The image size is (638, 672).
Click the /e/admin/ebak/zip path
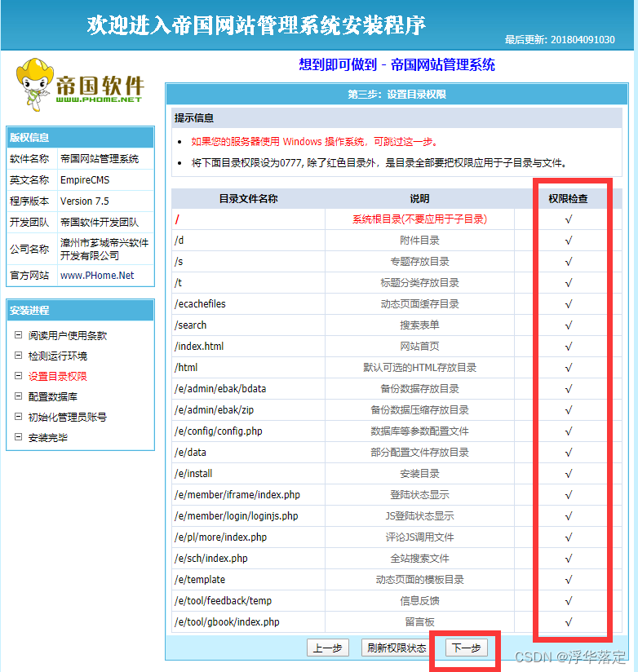(214, 410)
